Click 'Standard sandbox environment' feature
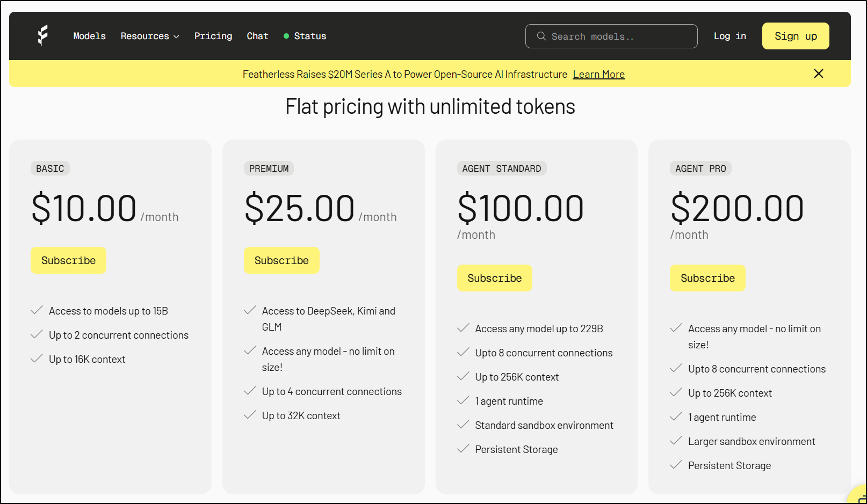Screen dimensions: 867x504 [544, 425]
